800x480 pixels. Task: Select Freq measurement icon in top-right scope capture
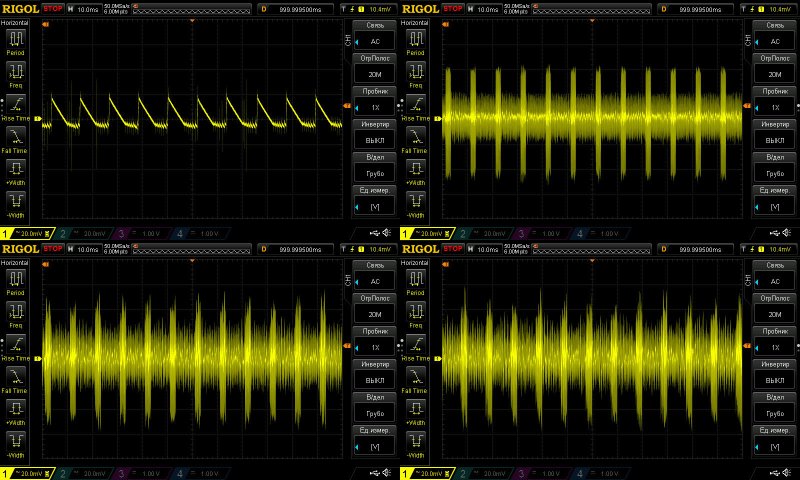point(417,73)
